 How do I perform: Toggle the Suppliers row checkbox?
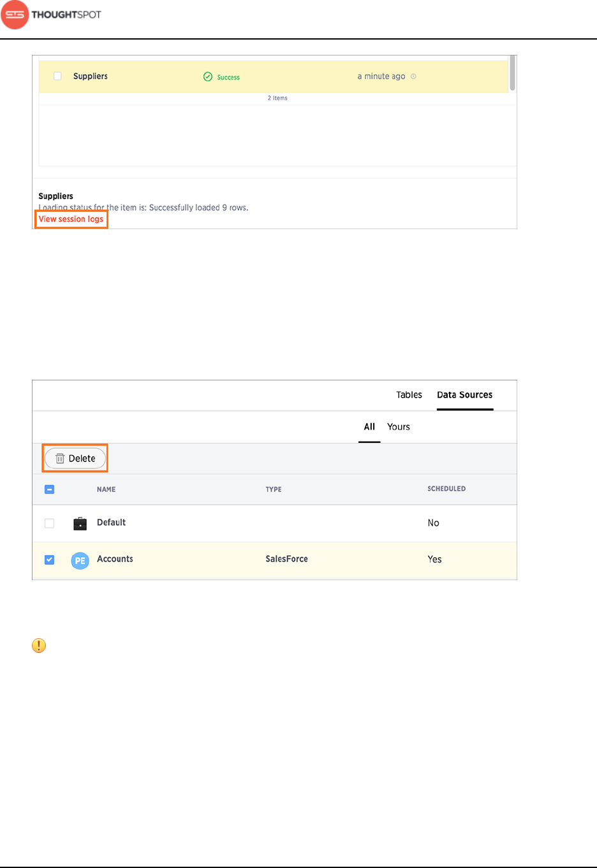57,76
